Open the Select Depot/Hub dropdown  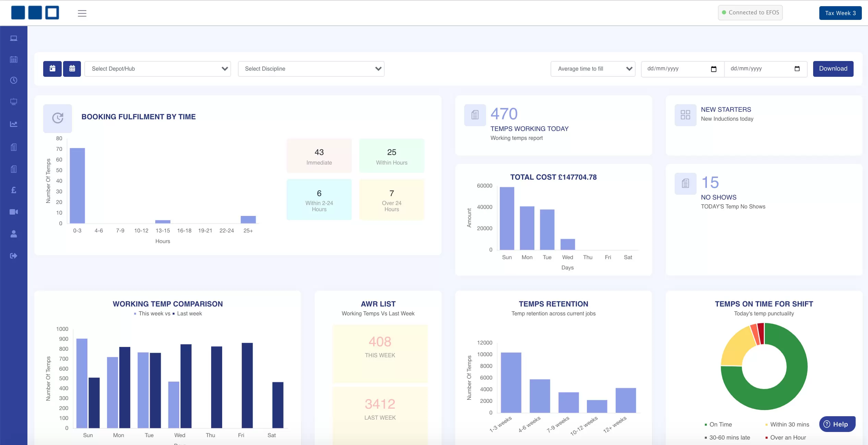tap(157, 69)
